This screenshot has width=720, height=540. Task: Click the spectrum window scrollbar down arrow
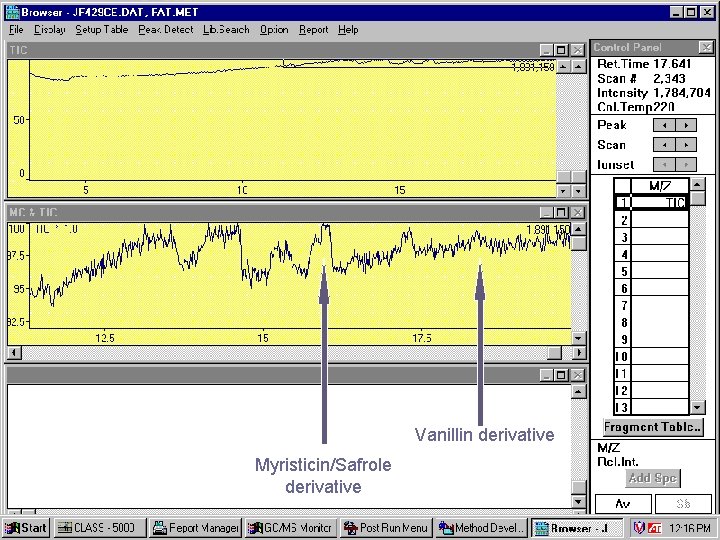[579, 501]
